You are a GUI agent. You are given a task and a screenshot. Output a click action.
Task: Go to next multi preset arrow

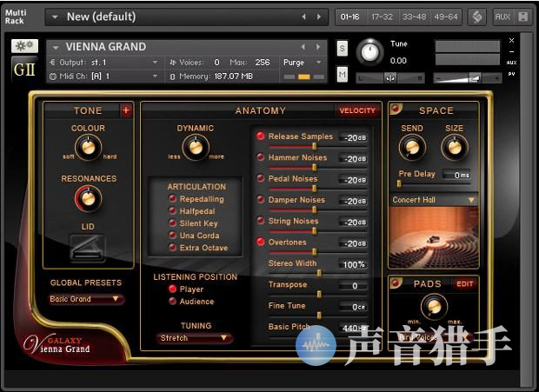coord(319,17)
